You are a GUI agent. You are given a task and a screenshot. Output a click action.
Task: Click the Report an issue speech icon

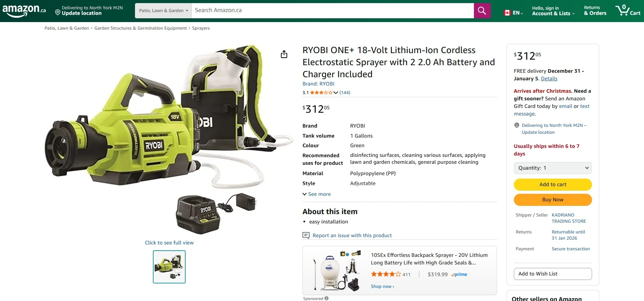coord(306,235)
